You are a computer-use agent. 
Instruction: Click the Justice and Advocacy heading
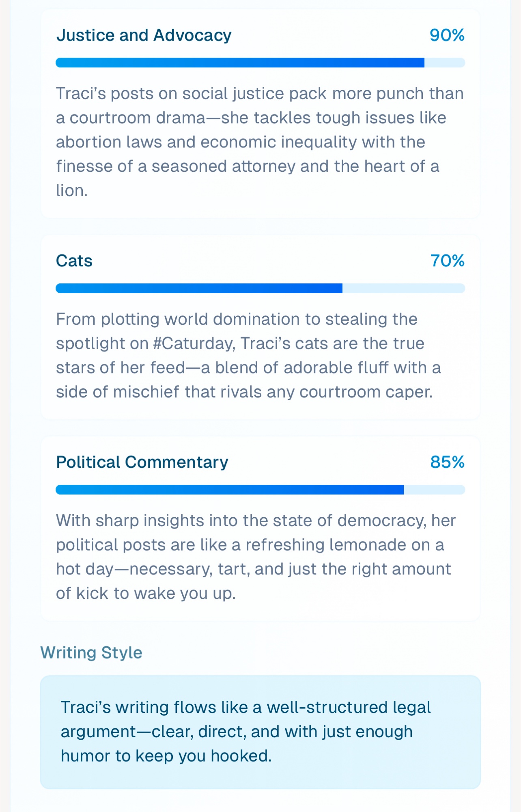pyautogui.click(x=144, y=35)
